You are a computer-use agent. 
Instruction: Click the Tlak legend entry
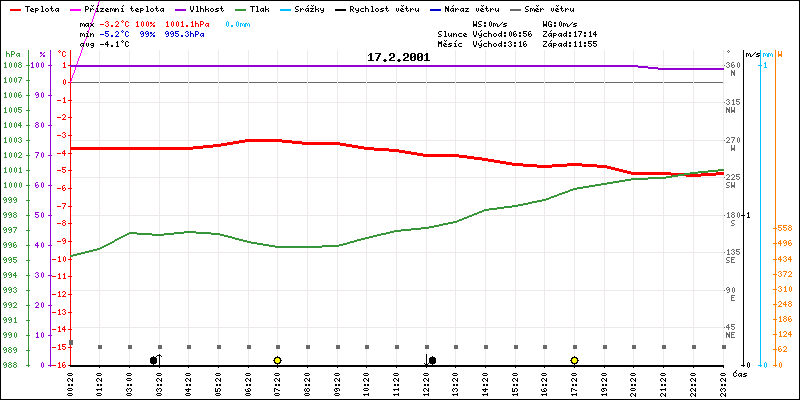tap(258, 8)
